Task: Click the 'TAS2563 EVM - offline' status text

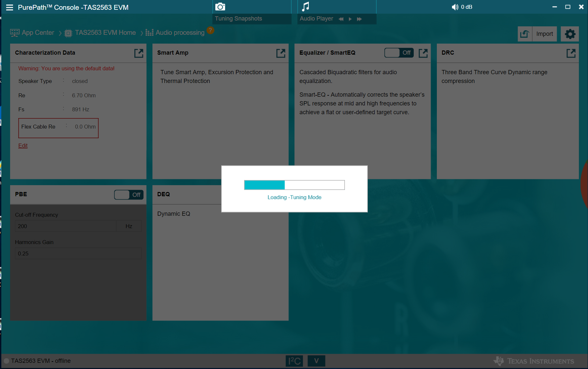Action: pos(41,361)
